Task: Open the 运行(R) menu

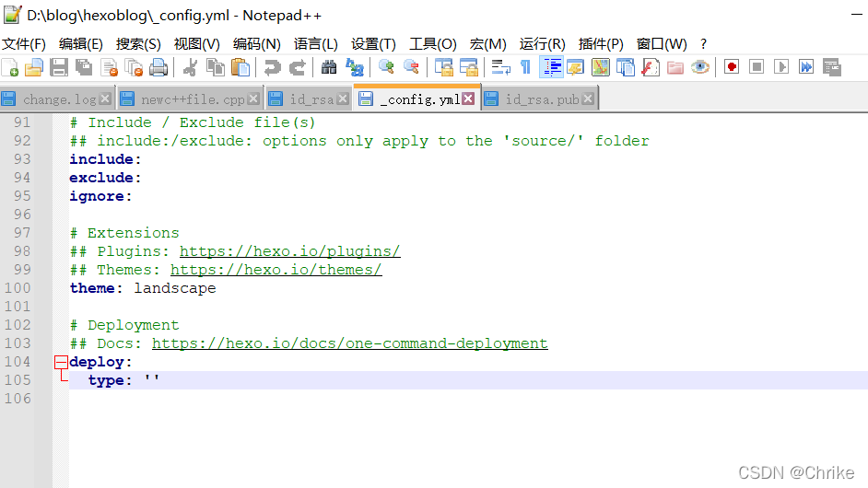Action: 543,43
